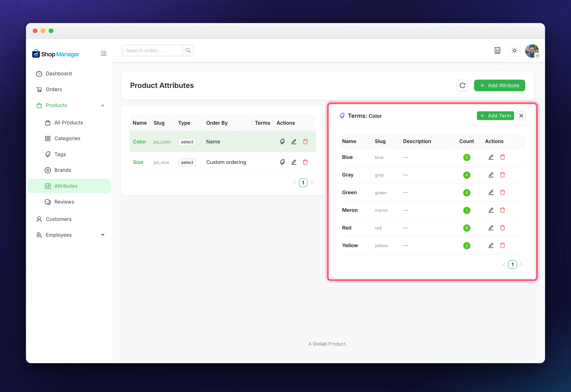
Task: Collapse the Products menu chevron
Action: (x=103, y=105)
